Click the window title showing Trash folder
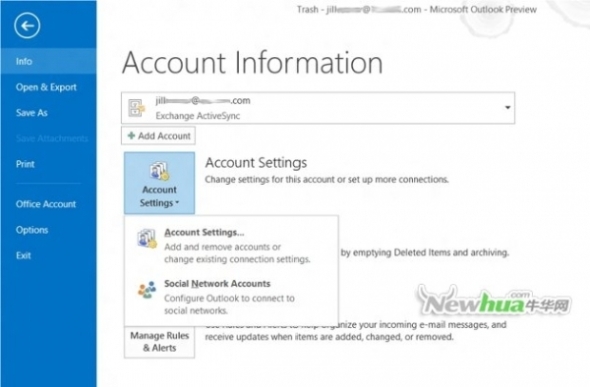Image resolution: width=590 pixels, height=387 pixels. 417,9
